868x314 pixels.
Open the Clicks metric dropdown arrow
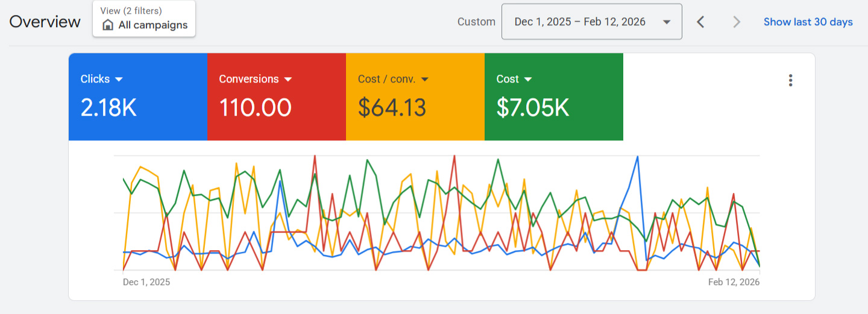click(x=119, y=80)
